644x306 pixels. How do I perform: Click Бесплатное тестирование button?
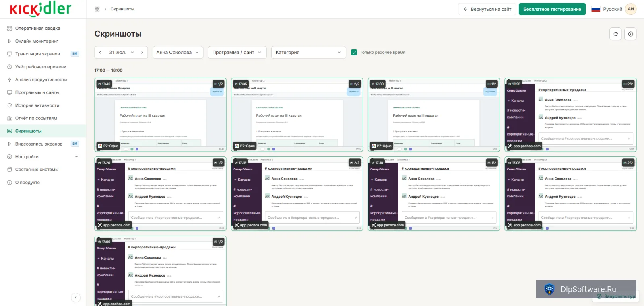pos(552,9)
